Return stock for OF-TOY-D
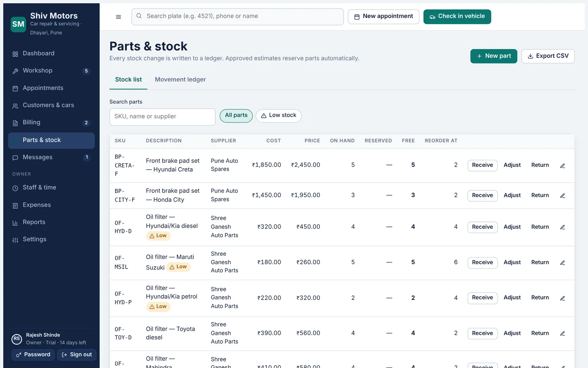 click(x=540, y=333)
